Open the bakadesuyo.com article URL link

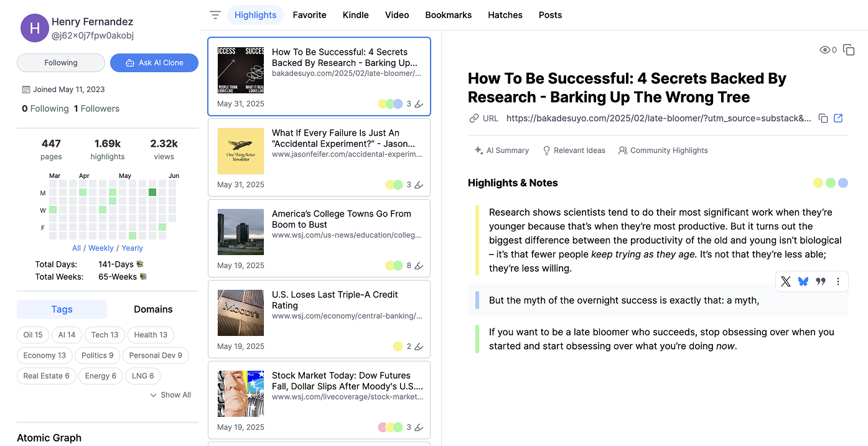tap(659, 118)
